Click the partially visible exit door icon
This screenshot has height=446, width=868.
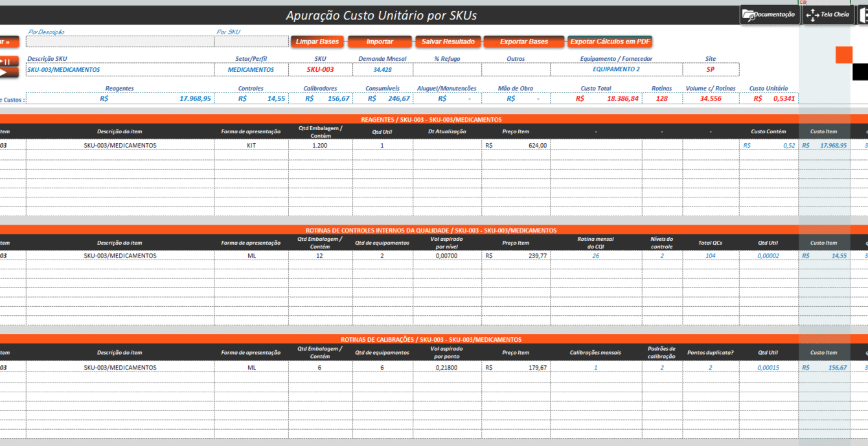[863, 15]
